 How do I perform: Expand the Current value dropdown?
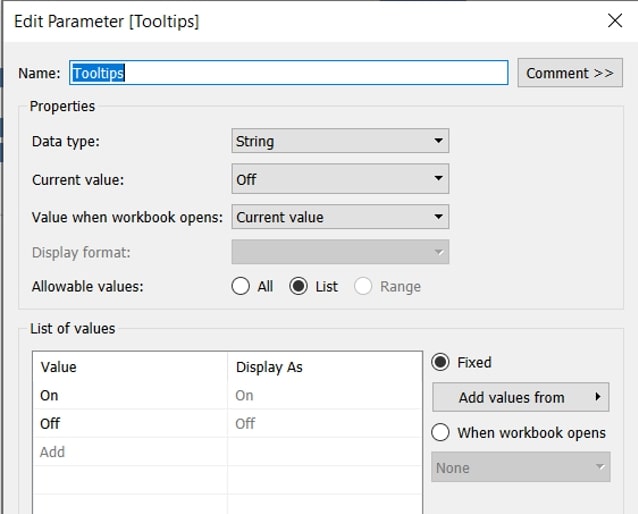(x=340, y=179)
